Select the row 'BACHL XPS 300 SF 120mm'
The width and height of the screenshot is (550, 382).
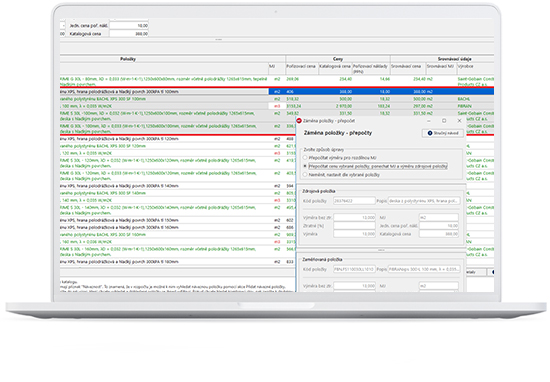click(177, 146)
